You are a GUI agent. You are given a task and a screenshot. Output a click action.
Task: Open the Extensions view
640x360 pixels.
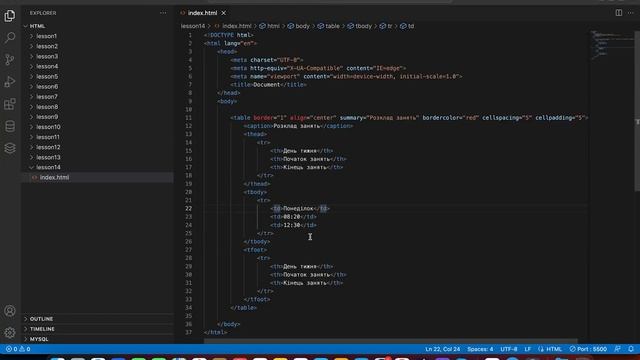click(x=10, y=104)
